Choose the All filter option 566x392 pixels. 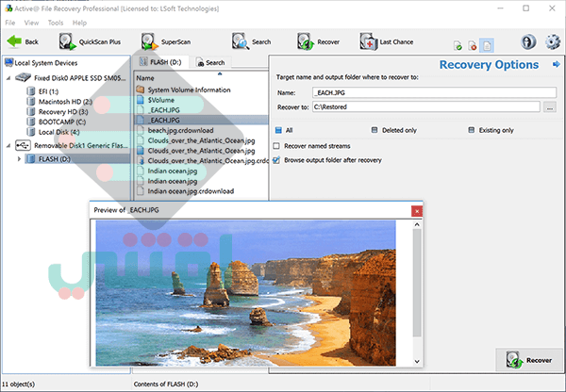pos(284,130)
